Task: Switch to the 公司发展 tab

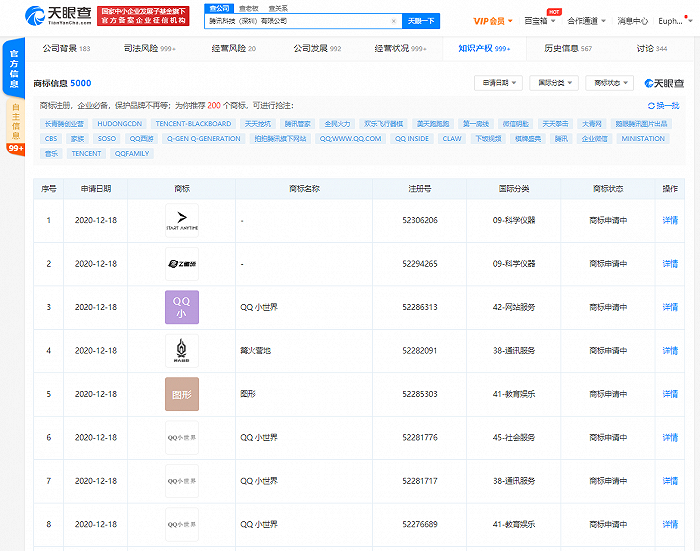Action: coord(317,48)
